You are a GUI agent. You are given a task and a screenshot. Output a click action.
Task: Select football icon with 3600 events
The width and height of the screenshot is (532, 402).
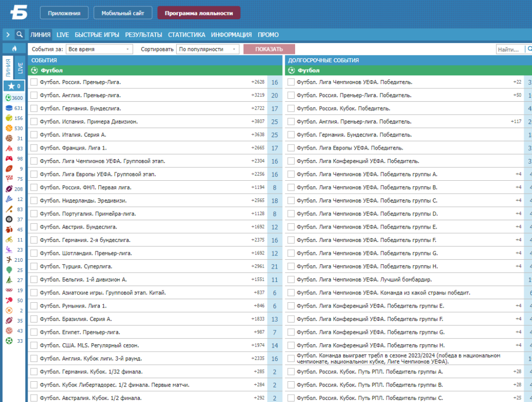[x=9, y=98]
